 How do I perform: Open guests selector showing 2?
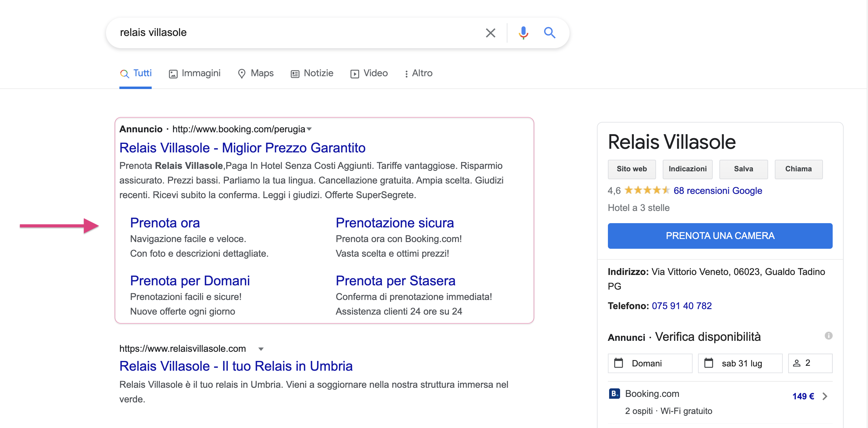pyautogui.click(x=810, y=363)
